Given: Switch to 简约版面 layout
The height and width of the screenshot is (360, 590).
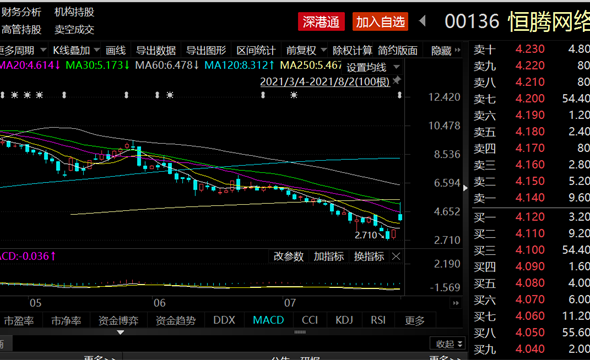Looking at the screenshot, I should (398, 50).
